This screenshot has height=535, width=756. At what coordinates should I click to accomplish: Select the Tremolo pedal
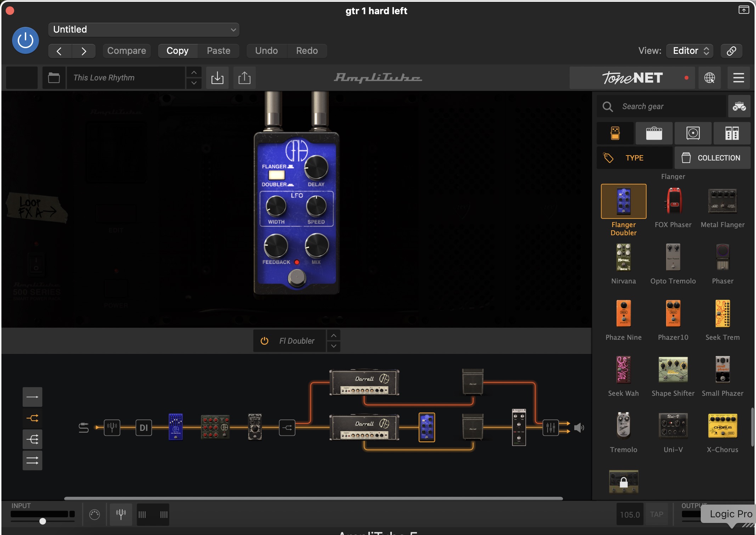pyautogui.click(x=624, y=426)
